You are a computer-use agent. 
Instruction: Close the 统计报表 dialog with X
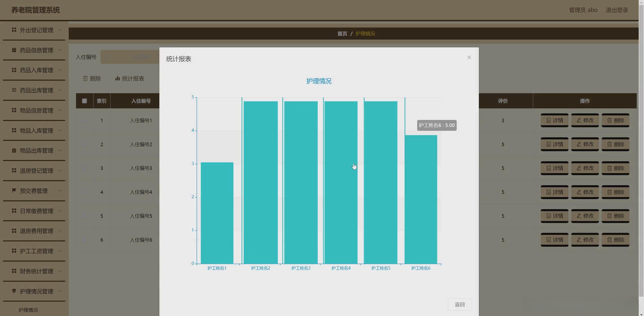pos(469,58)
